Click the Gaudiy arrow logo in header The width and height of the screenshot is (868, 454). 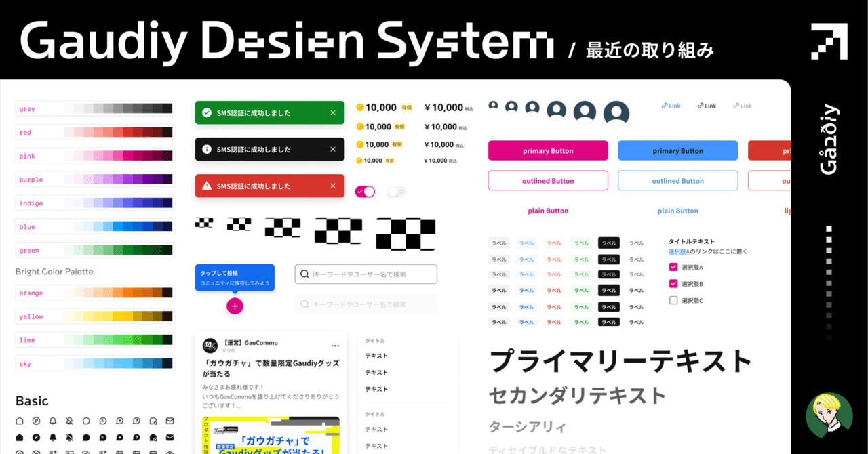[829, 41]
